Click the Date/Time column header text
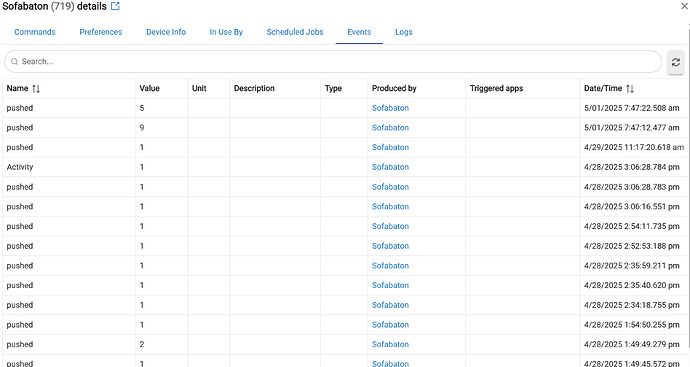The image size is (690, 367). 603,88
